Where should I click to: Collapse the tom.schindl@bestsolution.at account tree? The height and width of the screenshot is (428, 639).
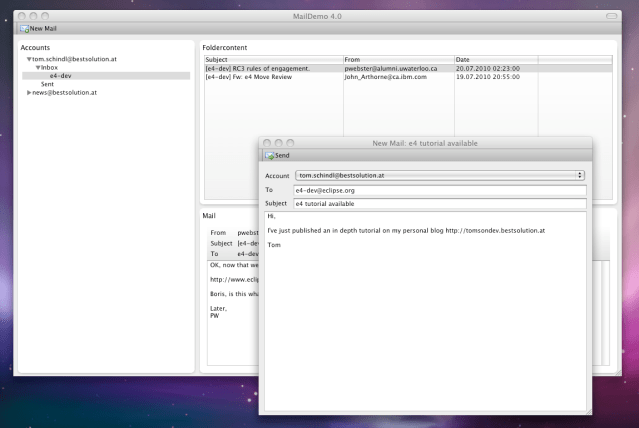(29, 59)
